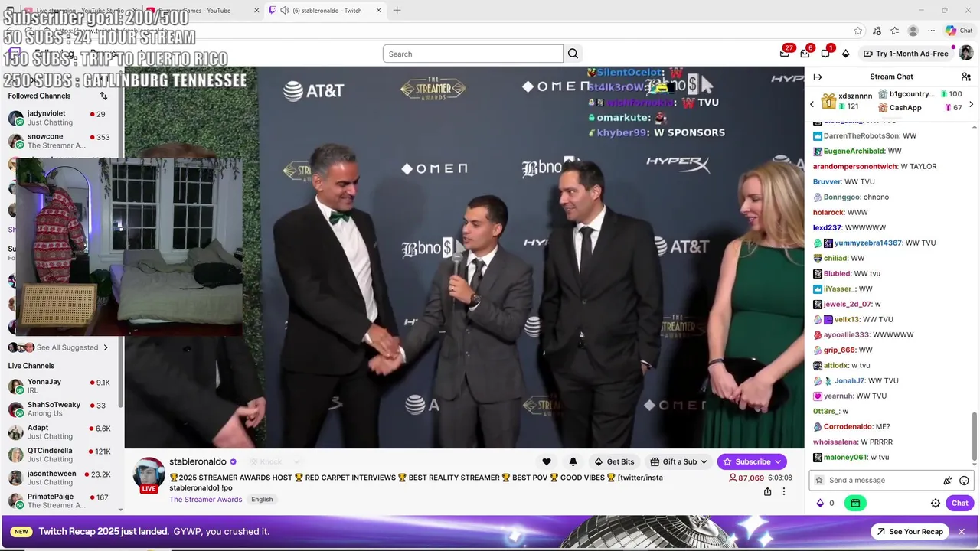Open browser media control icon

tap(877, 31)
